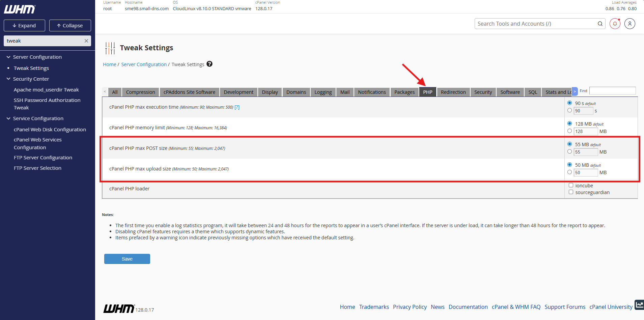Open Apache mod_userdir Tweak
This screenshot has width=644, height=320.
(x=46, y=90)
